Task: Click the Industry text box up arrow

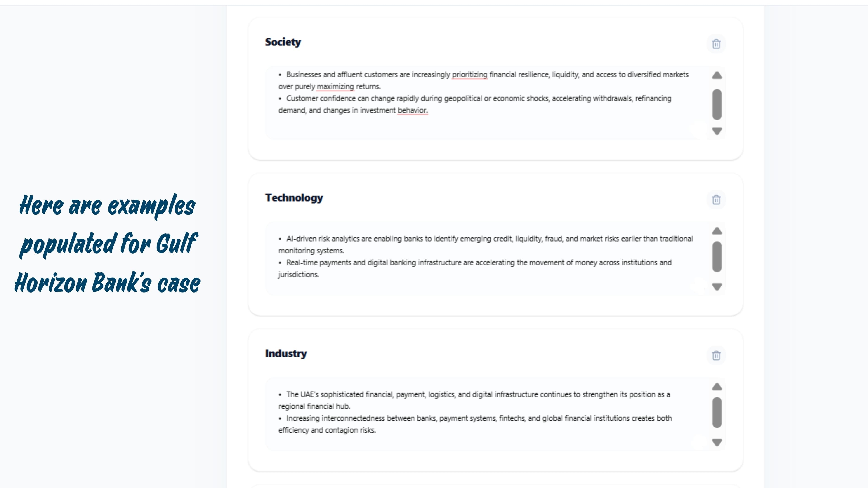Action: coord(717,387)
